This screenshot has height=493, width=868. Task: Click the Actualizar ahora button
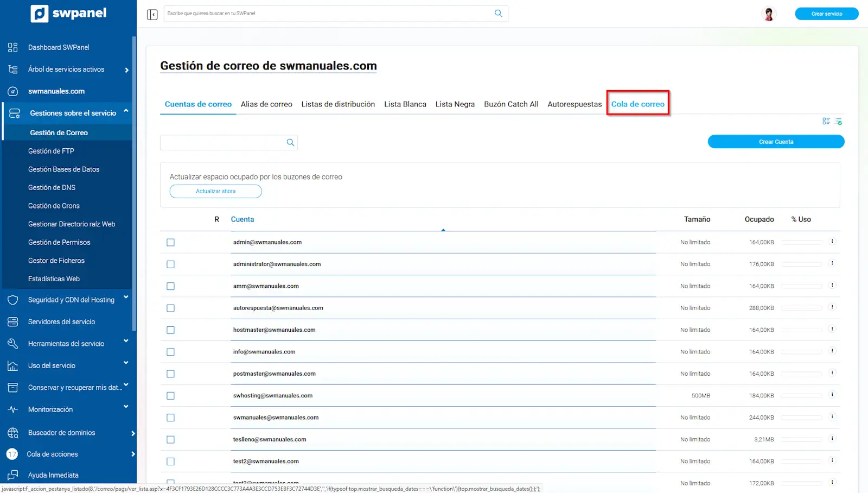pyautogui.click(x=215, y=191)
